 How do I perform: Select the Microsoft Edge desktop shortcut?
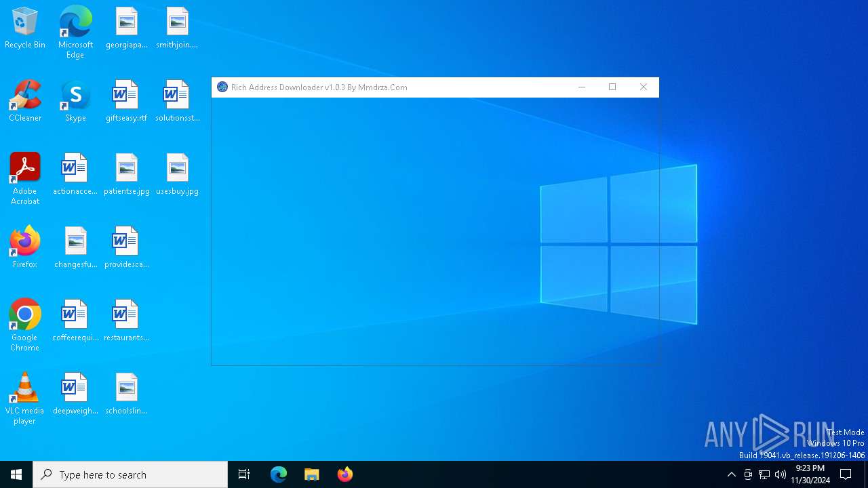pos(75,33)
